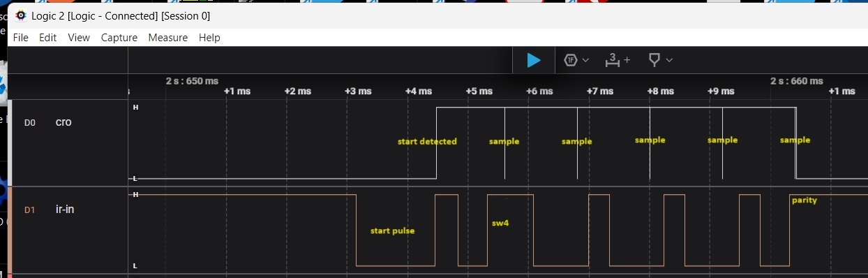Expand the analyzer dropdown chevron
Image resolution: width=868 pixels, height=278 pixels.
(x=585, y=60)
